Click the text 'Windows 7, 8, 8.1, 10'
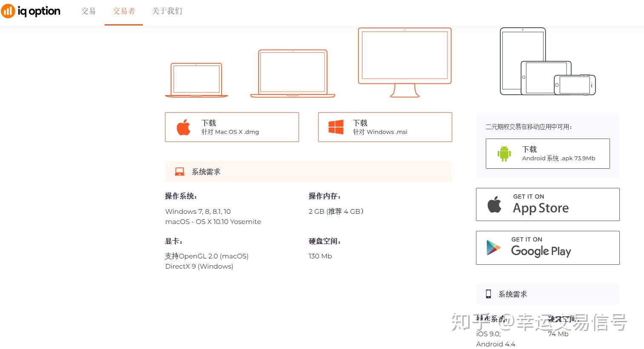 click(198, 211)
